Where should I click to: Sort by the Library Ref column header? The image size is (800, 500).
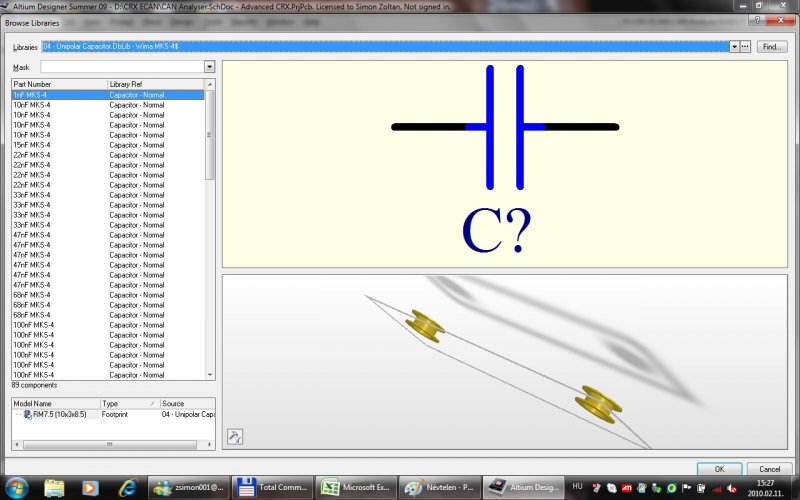point(156,84)
